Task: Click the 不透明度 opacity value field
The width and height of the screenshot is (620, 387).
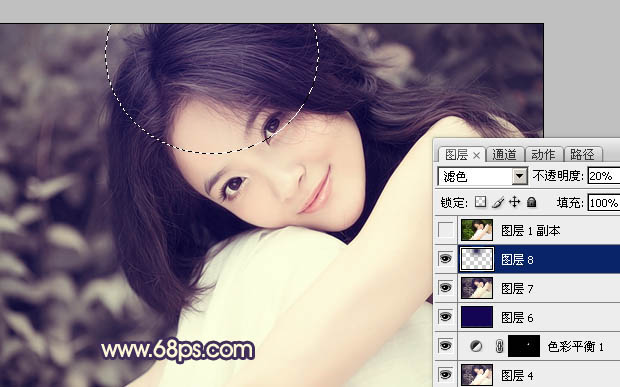Action: tap(604, 176)
